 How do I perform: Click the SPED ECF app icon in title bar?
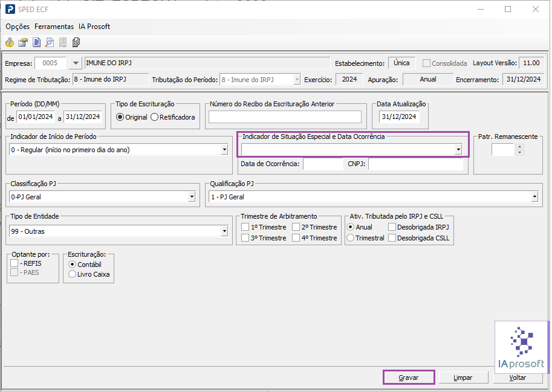coord(10,9)
